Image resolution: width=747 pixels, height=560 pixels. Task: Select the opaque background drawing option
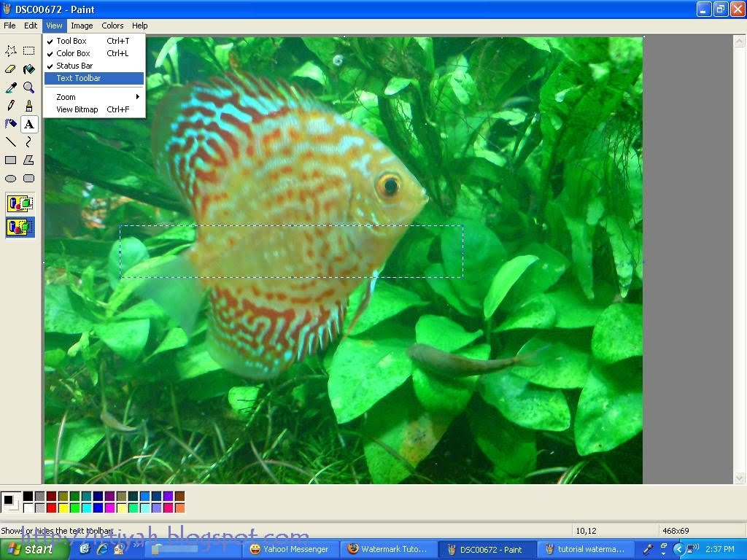tap(20, 203)
